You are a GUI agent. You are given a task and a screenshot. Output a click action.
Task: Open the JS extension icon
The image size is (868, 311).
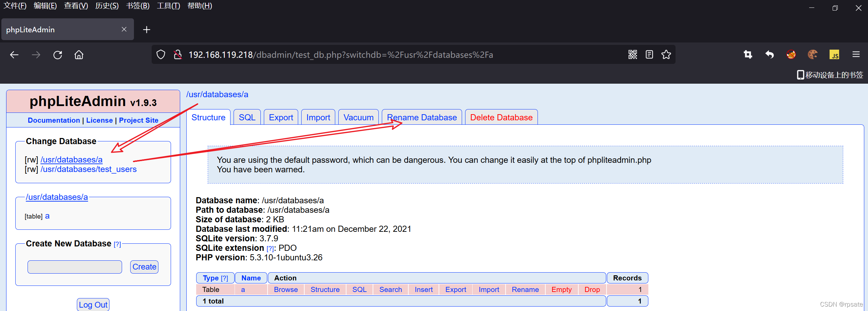tap(834, 54)
